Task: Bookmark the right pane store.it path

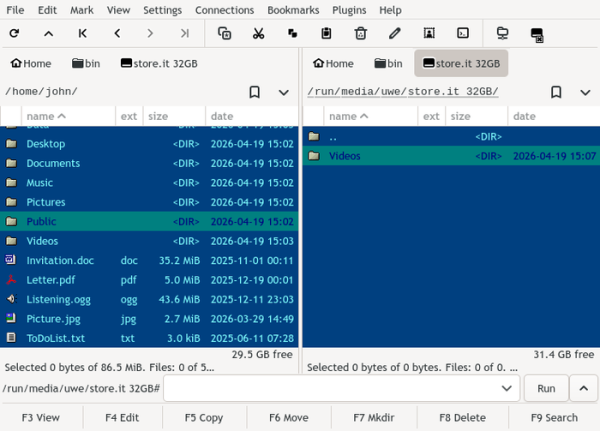Action: (556, 92)
